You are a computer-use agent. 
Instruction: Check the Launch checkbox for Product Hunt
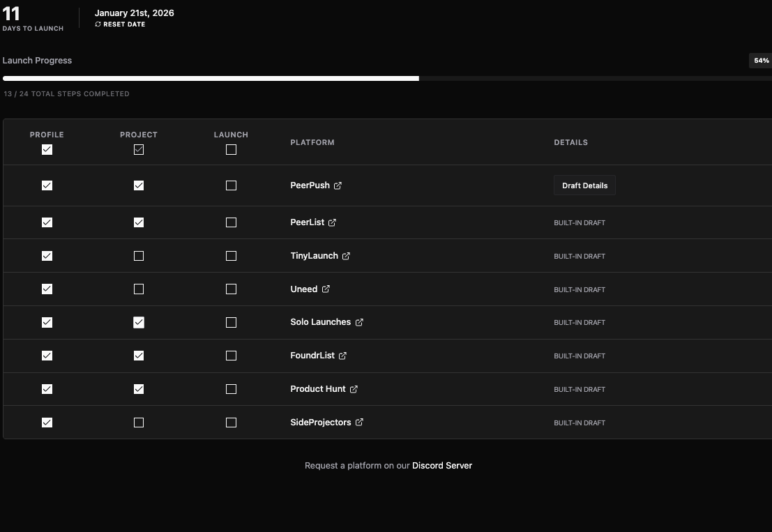pos(231,389)
